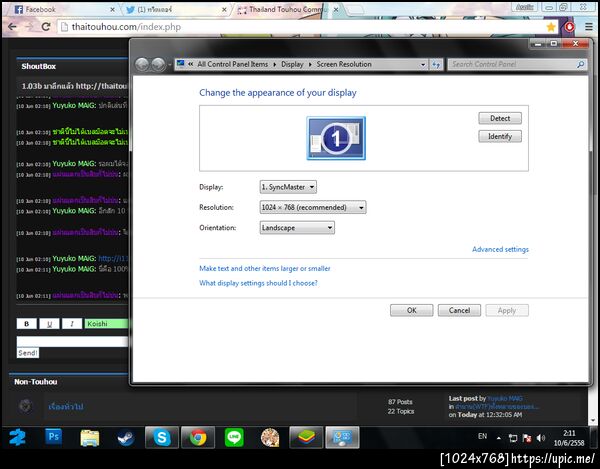Toggle underline (U) in ShoutBox

tap(49, 324)
